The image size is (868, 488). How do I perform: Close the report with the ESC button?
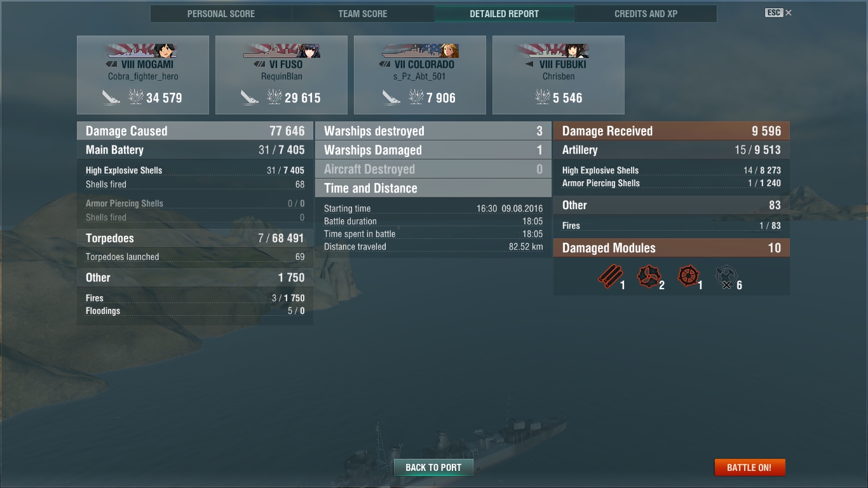(778, 13)
